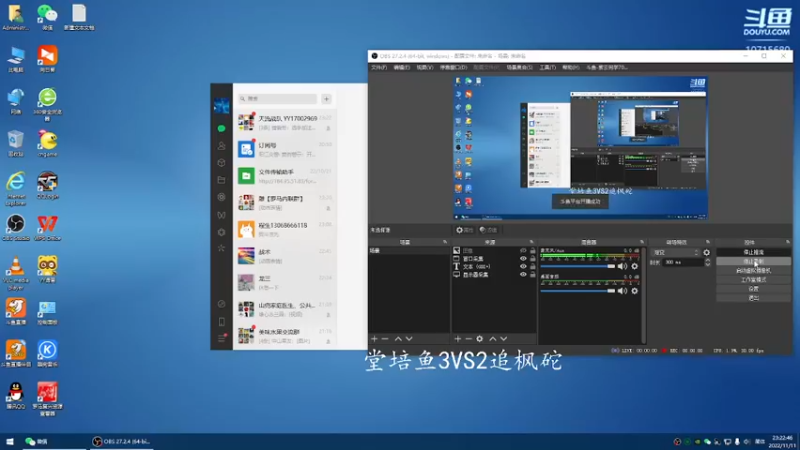Open 麦克风/Aux audio settings gear
800x450 pixels.
(x=635, y=266)
